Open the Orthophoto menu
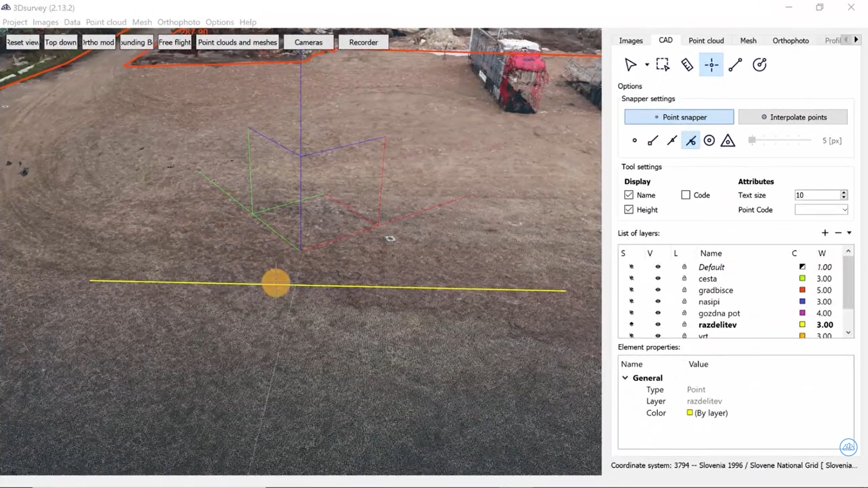This screenshot has height=488, width=868. click(179, 22)
